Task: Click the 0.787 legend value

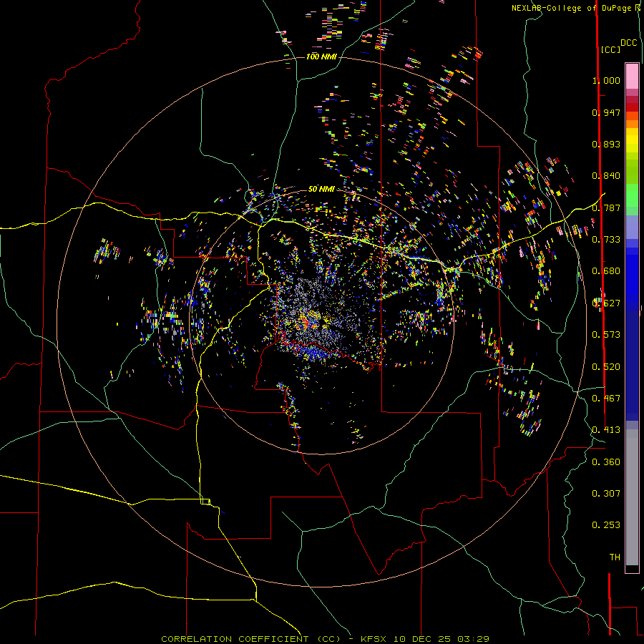Action: [x=606, y=208]
